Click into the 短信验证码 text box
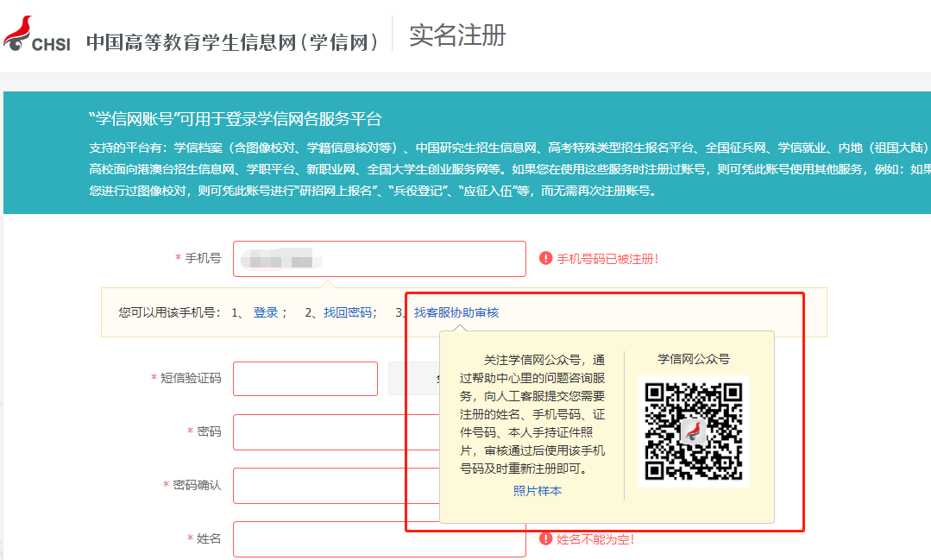This screenshot has height=560, width=931. [305, 379]
